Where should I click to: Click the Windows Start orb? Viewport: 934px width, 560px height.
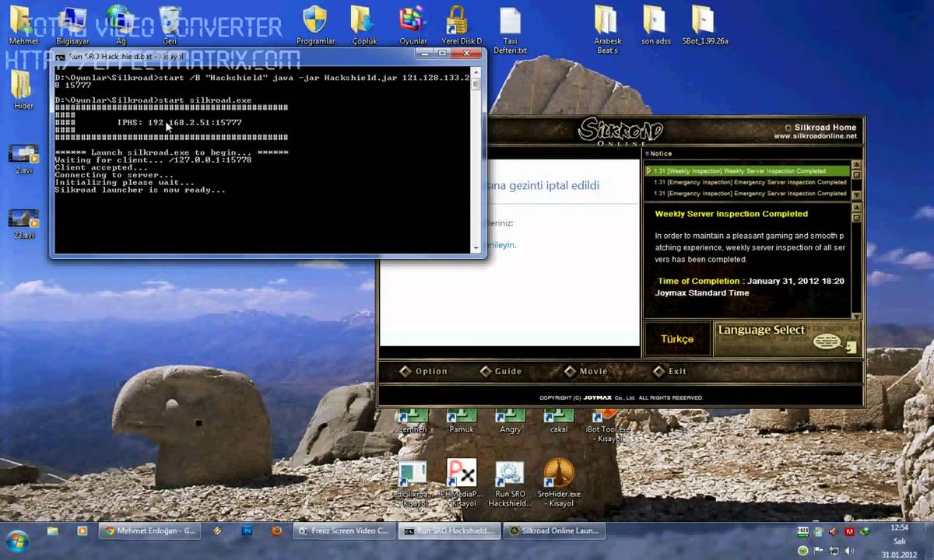[x=17, y=540]
